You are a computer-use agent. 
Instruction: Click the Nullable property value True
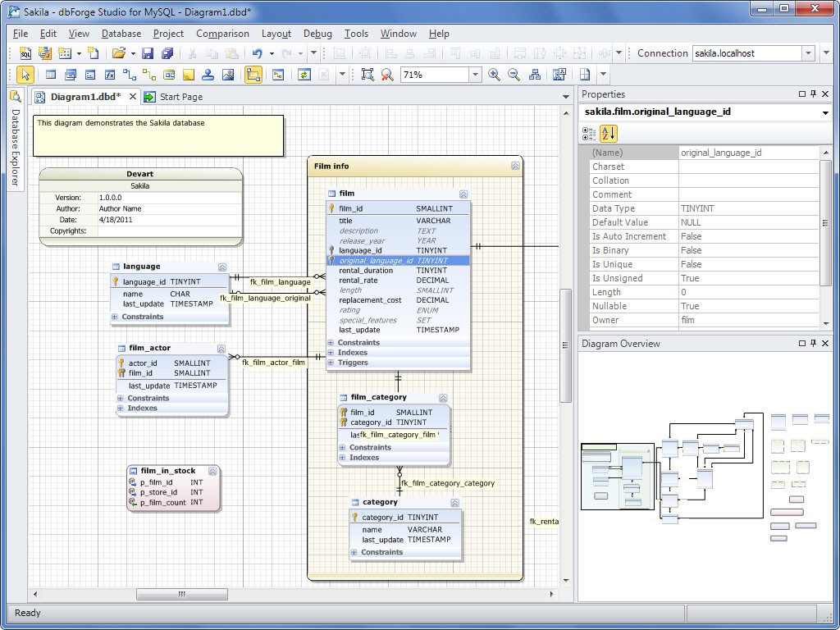click(x=748, y=306)
